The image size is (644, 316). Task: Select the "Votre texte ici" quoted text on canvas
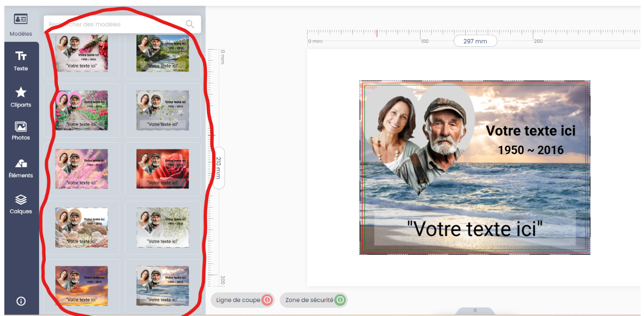475,229
